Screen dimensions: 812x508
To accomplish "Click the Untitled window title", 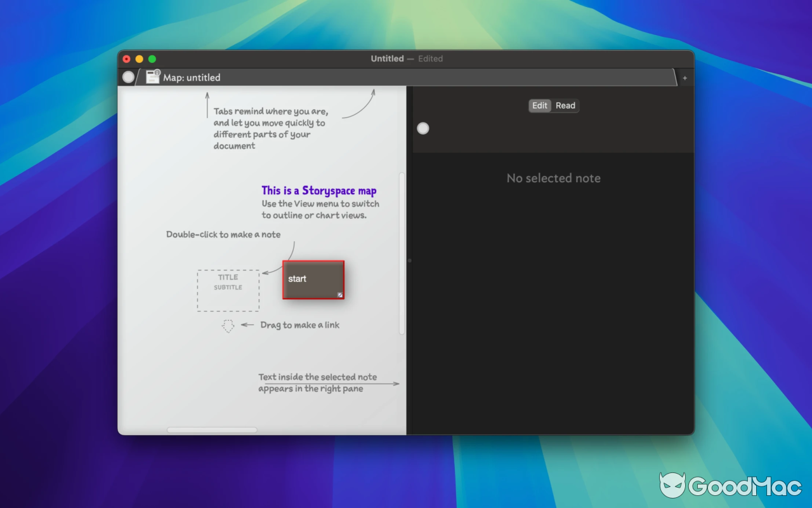I will coord(387,58).
